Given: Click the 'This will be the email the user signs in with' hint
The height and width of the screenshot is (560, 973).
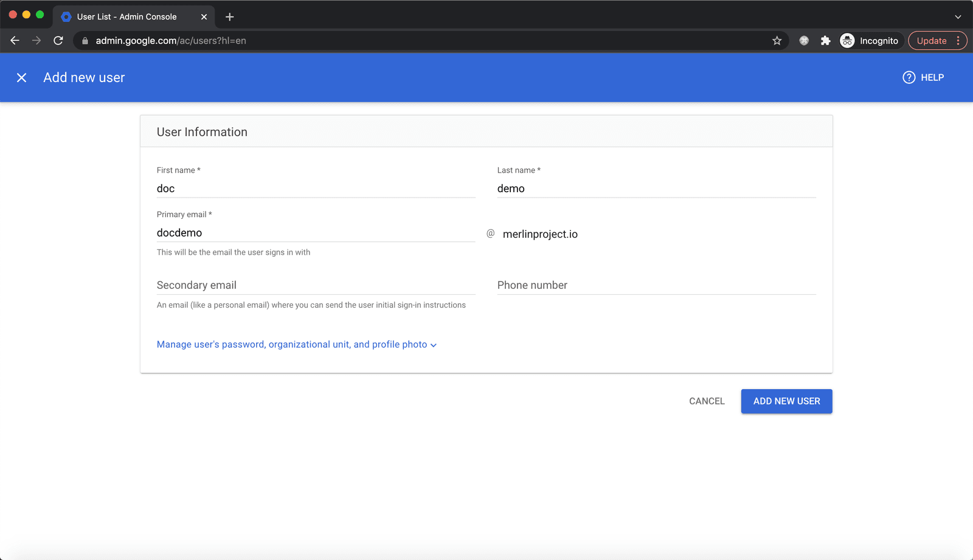Looking at the screenshot, I should coord(234,252).
